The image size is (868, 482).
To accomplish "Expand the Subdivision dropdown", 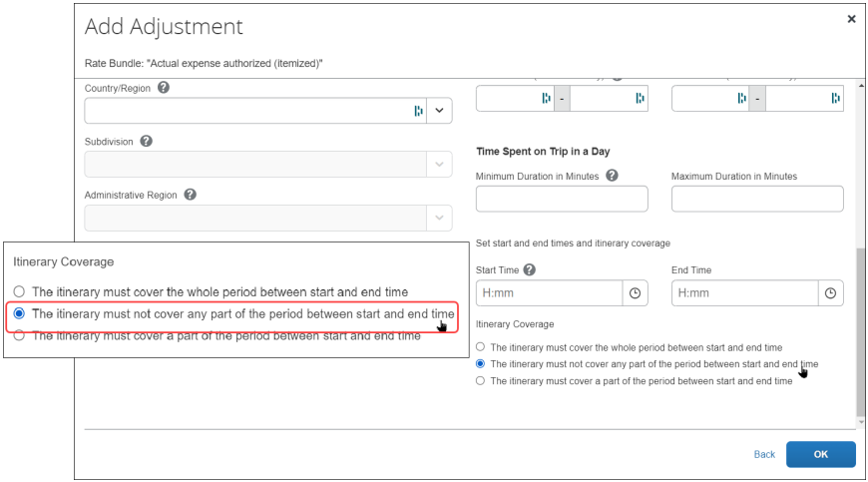I will click(440, 165).
